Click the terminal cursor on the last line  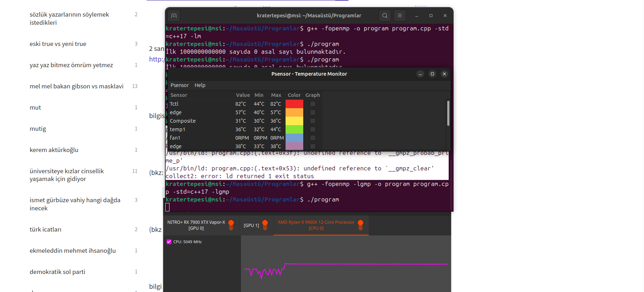click(x=167, y=207)
